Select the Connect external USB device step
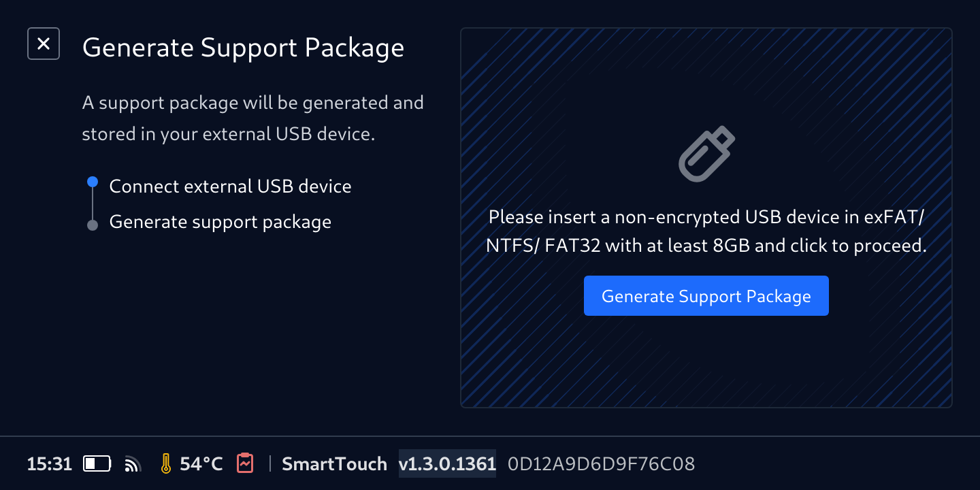 [x=230, y=186]
